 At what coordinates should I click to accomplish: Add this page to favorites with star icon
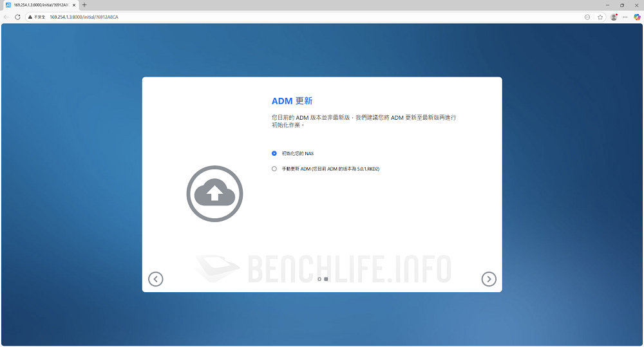click(x=600, y=17)
